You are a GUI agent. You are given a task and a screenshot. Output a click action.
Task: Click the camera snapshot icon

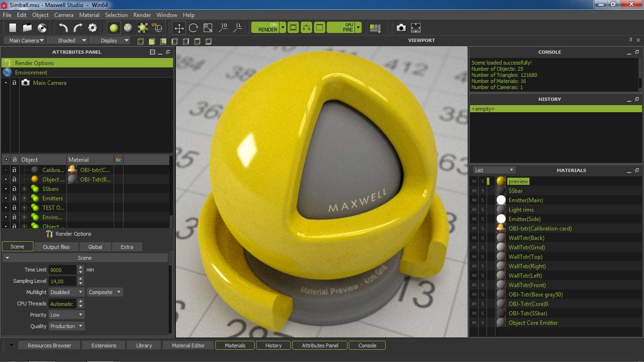pos(401,28)
